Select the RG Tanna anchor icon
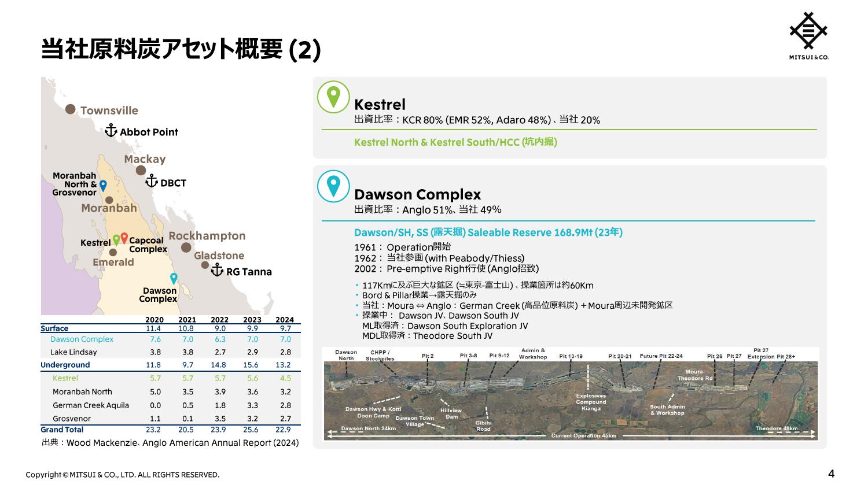This screenshot has height=488, width=868. coord(217,270)
